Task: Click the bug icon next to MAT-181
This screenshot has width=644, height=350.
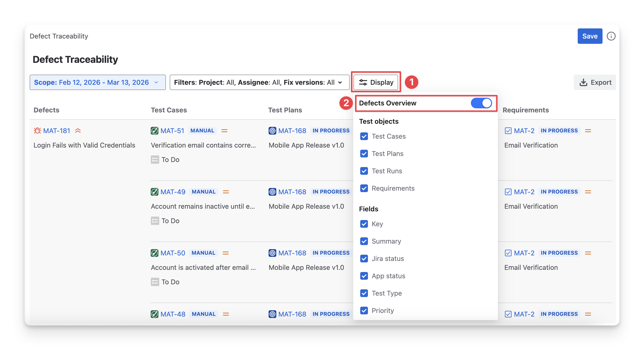Action: click(x=37, y=130)
